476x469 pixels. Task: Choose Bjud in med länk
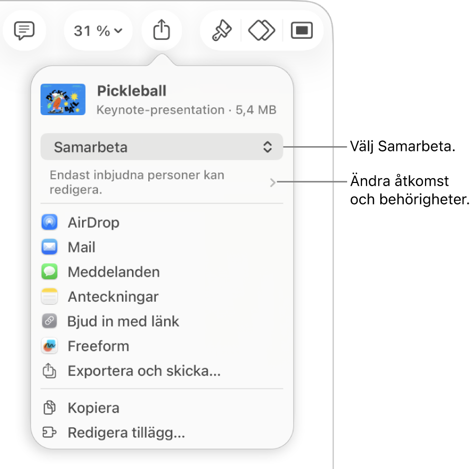[x=123, y=321]
